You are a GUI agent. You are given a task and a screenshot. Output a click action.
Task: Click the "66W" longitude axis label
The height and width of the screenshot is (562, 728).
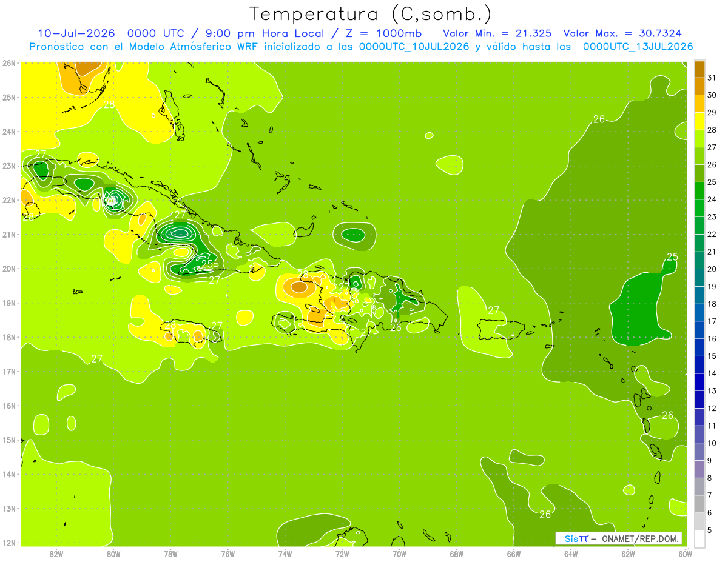pyautogui.click(x=514, y=553)
